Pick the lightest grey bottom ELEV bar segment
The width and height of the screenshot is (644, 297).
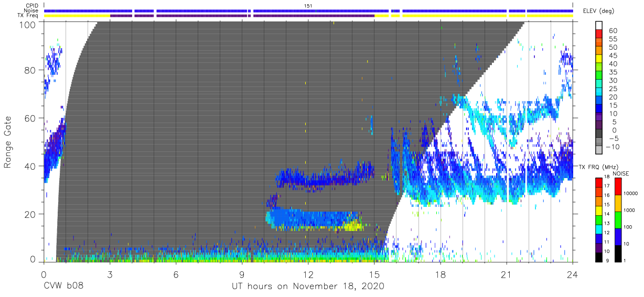(x=599, y=150)
